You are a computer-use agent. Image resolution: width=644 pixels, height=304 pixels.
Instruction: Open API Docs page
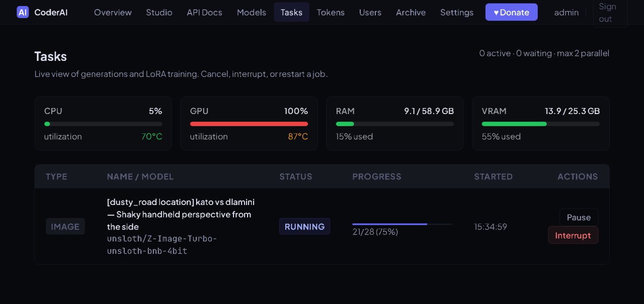204,12
